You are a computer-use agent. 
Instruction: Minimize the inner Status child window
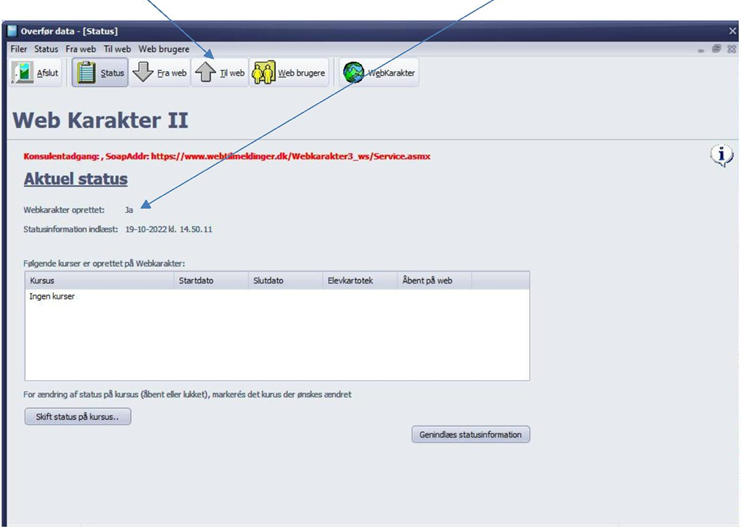click(x=701, y=49)
